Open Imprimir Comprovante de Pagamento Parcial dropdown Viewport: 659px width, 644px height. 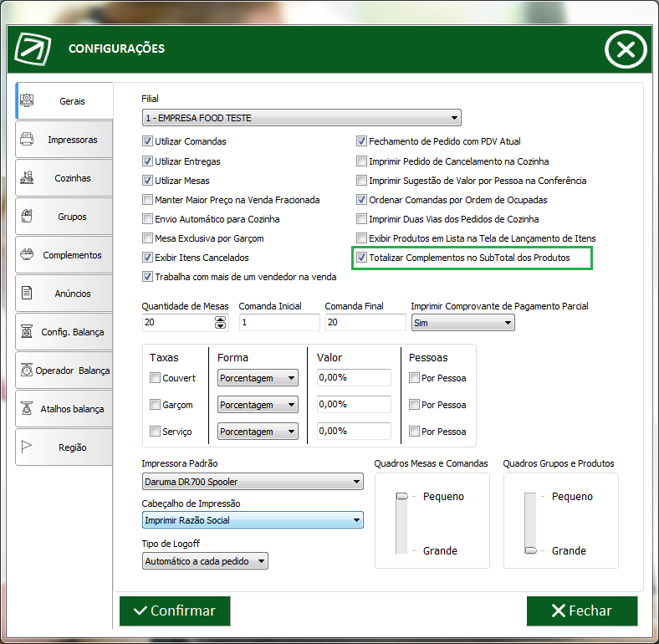tap(462, 323)
